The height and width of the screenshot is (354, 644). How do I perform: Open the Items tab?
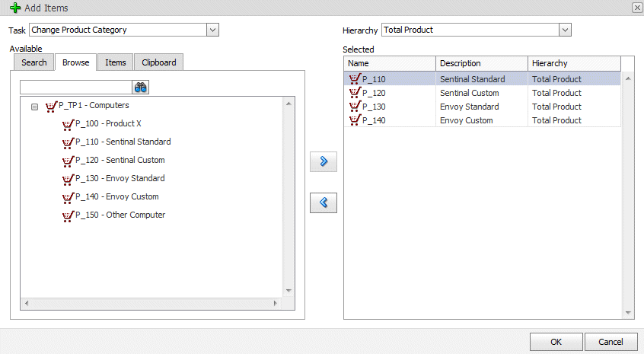[x=116, y=62]
